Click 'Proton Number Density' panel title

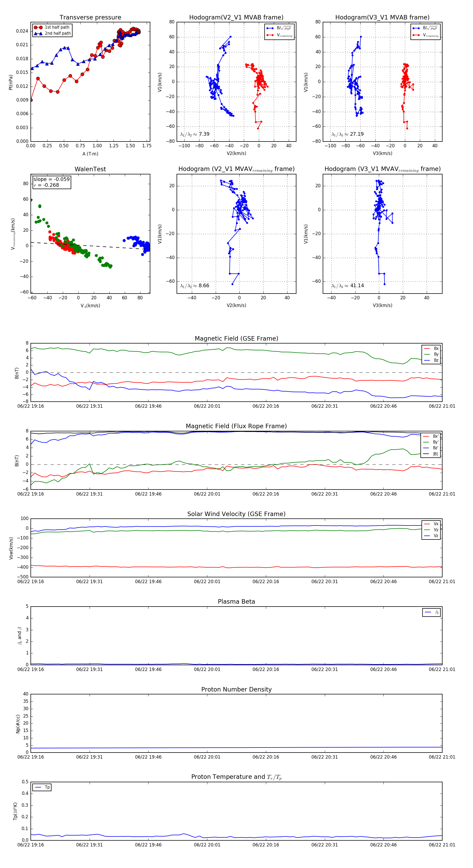click(x=236, y=689)
